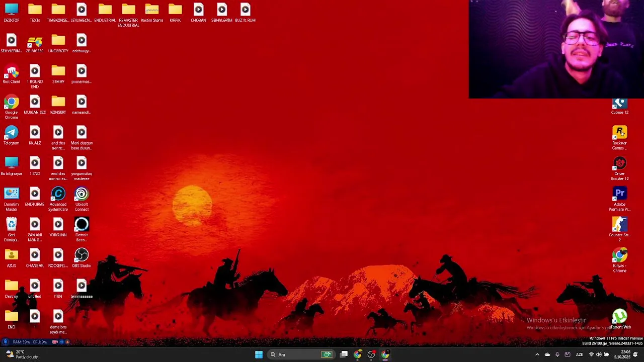The image size is (644, 362).
Task: Open the Destroy folder
Action: point(11,289)
